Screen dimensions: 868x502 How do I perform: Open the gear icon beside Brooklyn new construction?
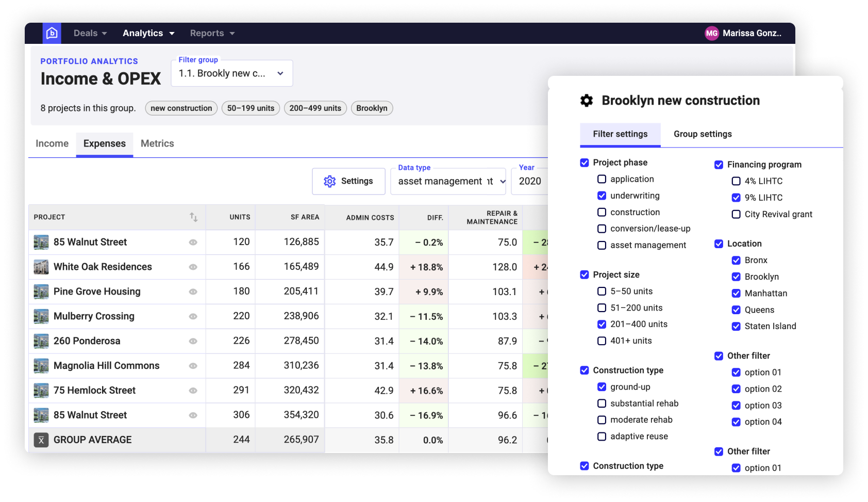coord(586,101)
